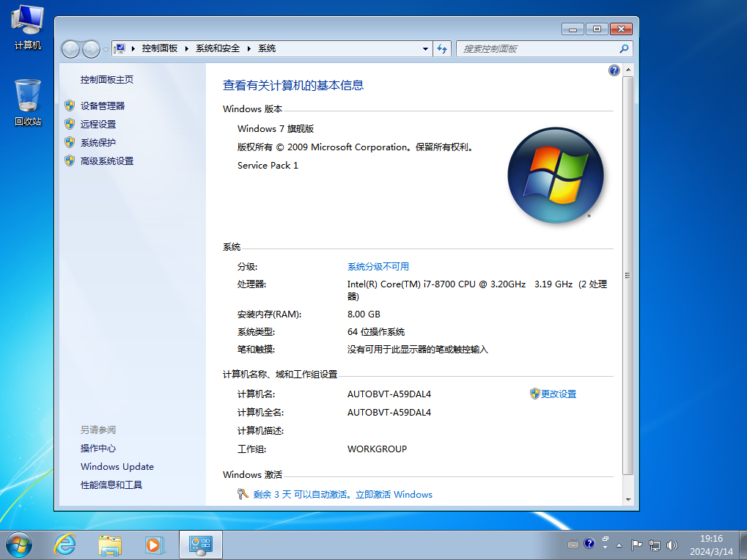Click the Start orb button
Screen dimensions: 747x560
[x=20, y=545]
